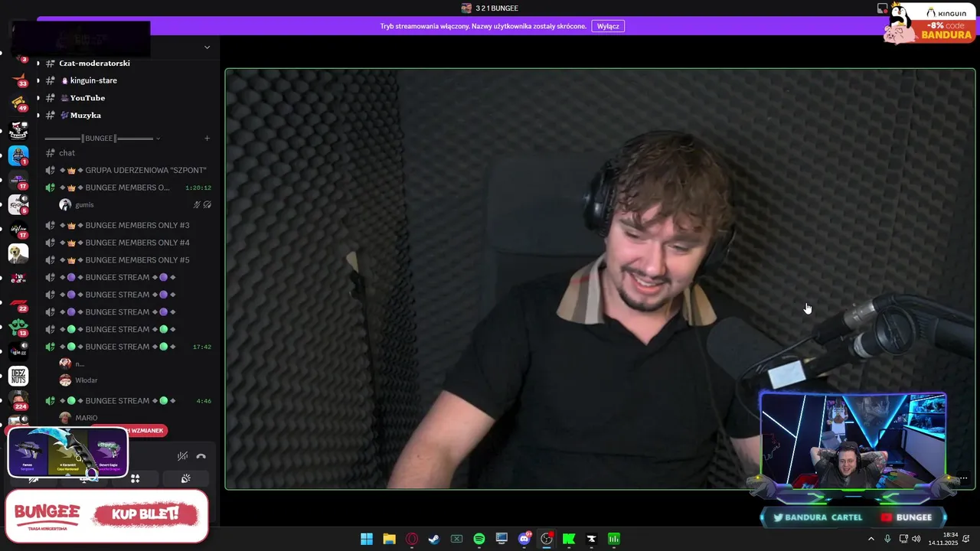Open the YouTube text channel

click(x=87, y=98)
